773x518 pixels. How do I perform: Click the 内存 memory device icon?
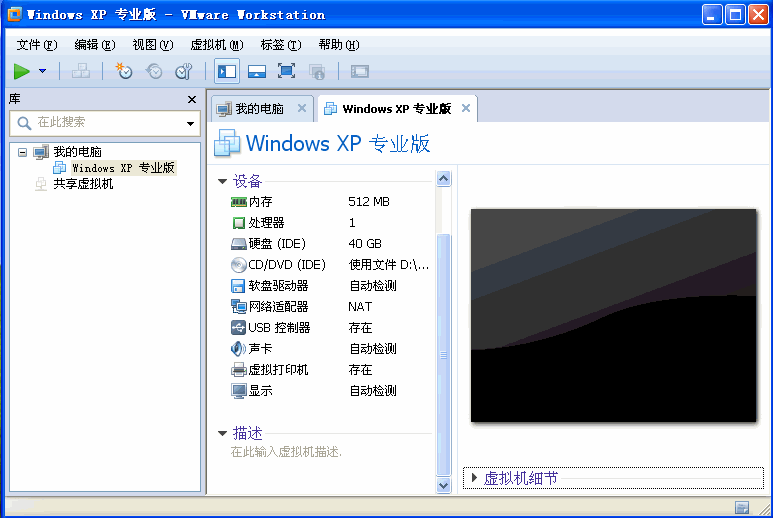point(239,202)
